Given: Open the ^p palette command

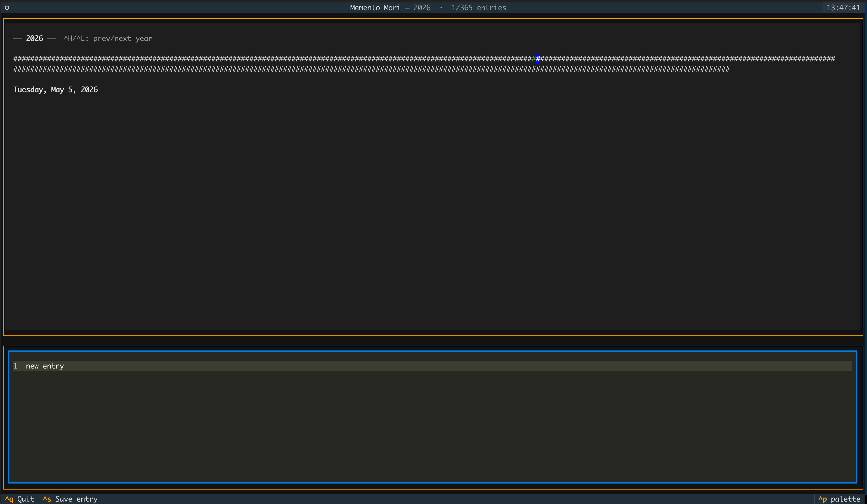Looking at the screenshot, I should click(x=839, y=499).
